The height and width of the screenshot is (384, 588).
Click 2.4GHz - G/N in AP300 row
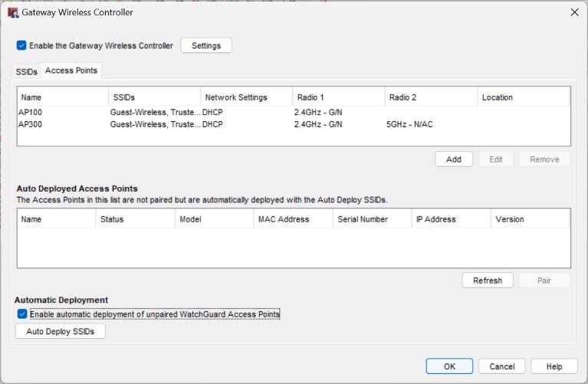318,124
